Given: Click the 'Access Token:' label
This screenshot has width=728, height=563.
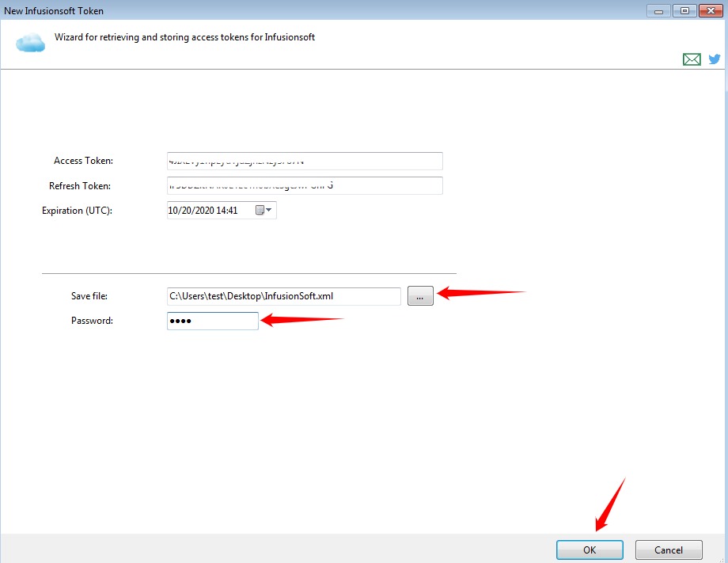Looking at the screenshot, I should coord(84,161).
